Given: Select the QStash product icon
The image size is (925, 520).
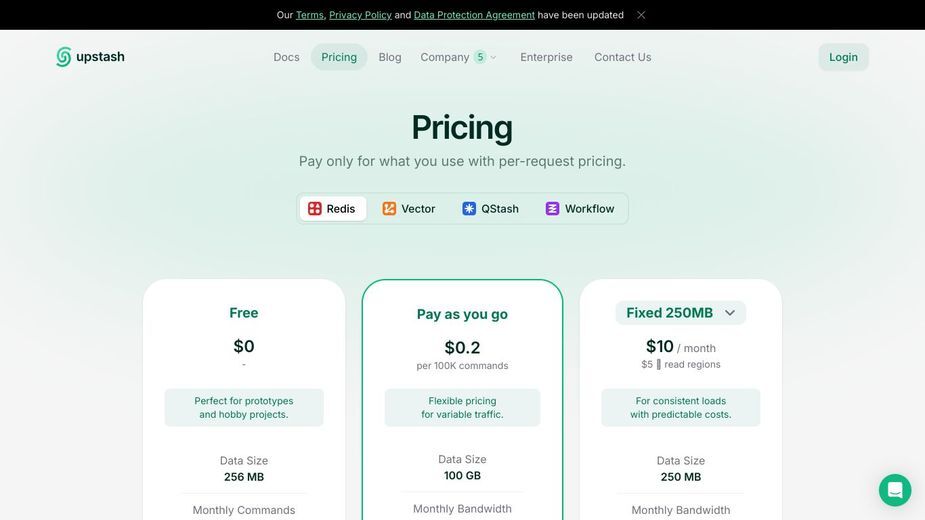Looking at the screenshot, I should 469,208.
